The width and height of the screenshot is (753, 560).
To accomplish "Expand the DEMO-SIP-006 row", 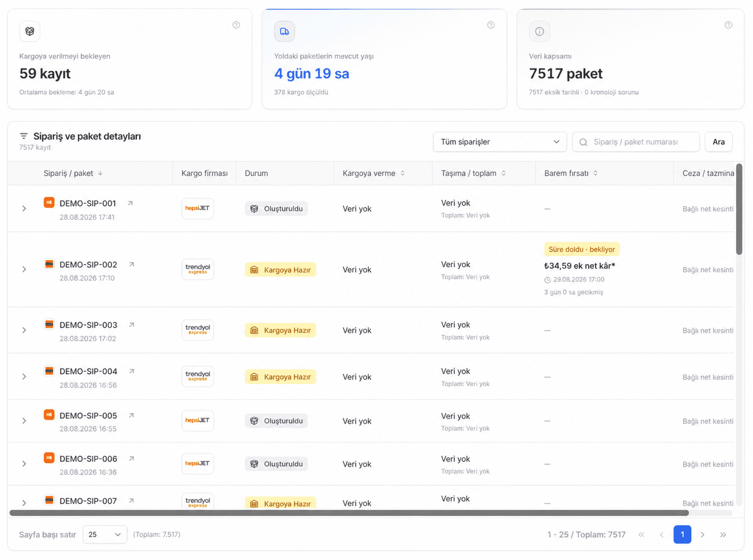I will 24,464.
